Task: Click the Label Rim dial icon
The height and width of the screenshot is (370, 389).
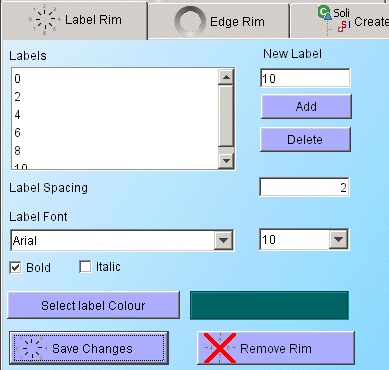Action: (44, 19)
